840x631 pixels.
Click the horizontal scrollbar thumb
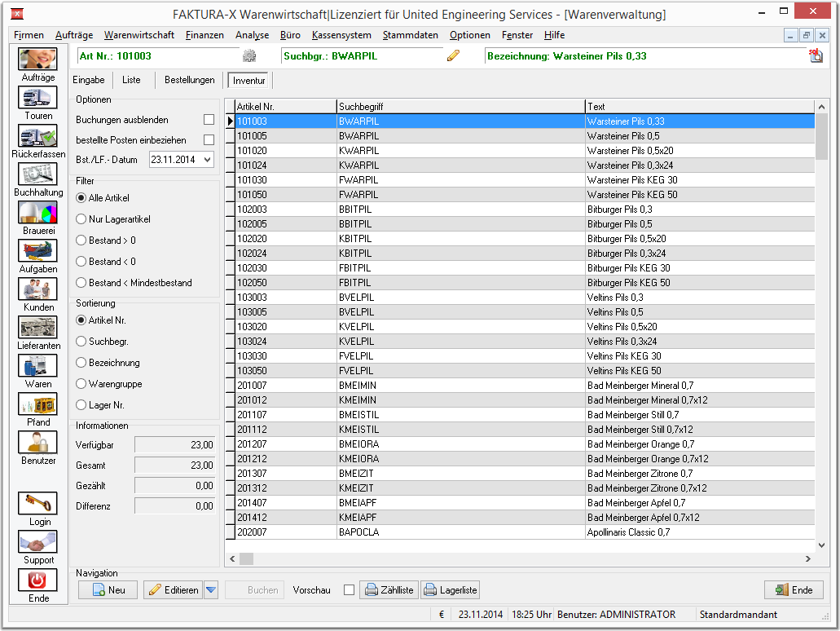point(246,558)
